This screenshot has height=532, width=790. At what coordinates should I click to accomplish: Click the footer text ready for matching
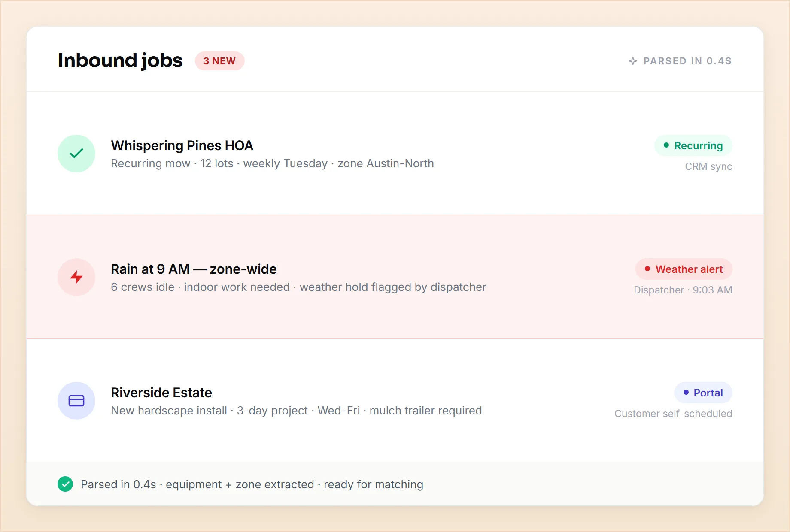point(374,484)
